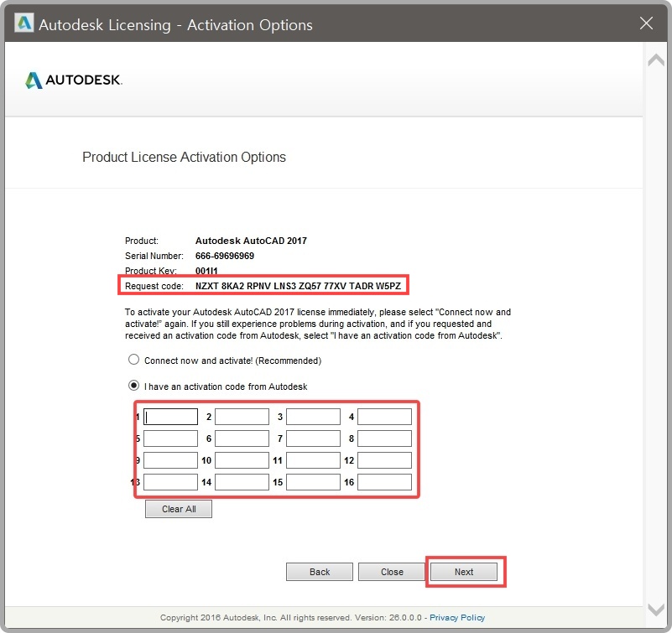Viewport: 672px width, 633px height.
Task: Click product name Autodesk AutoCAD 2017
Action: click(251, 241)
